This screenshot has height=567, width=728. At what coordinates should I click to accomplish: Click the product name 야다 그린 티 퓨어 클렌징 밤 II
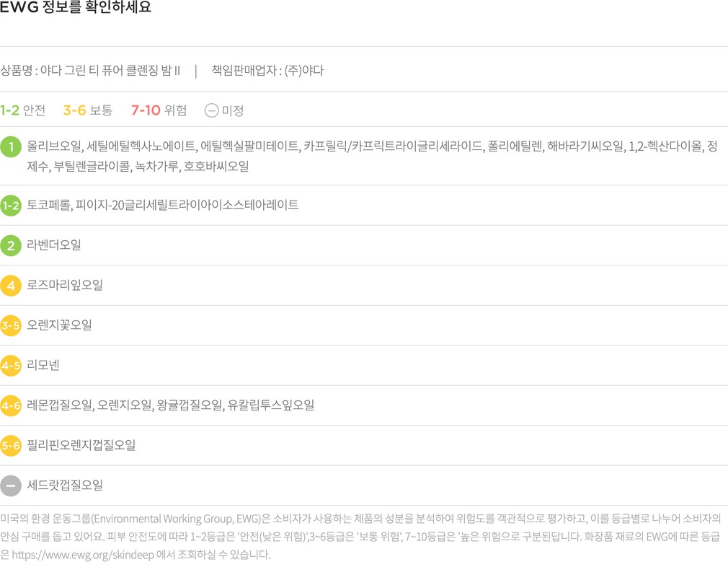click(x=110, y=70)
